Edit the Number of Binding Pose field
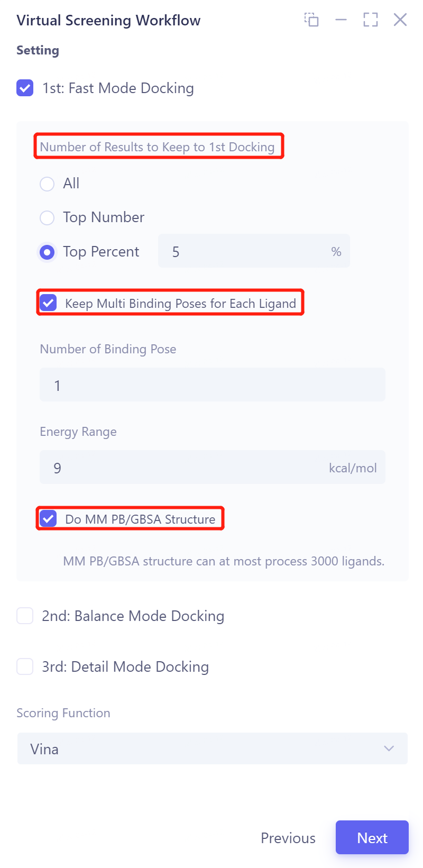Image resolution: width=423 pixels, height=868 pixels. point(212,385)
